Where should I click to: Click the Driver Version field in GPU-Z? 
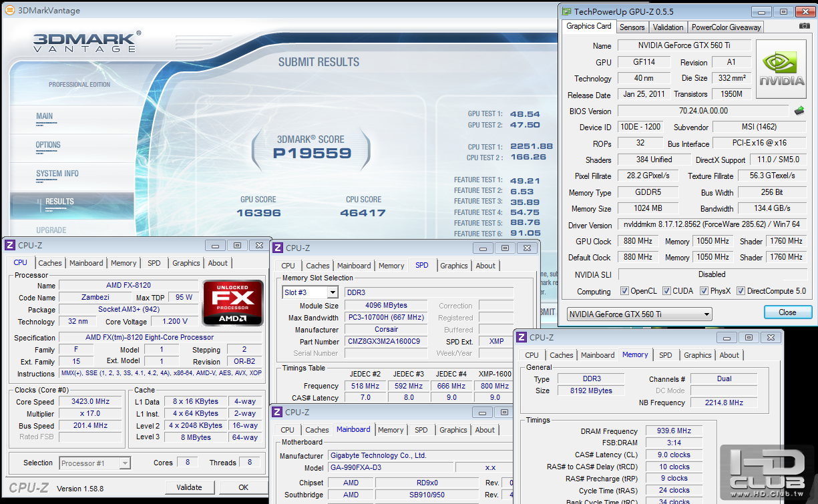point(711,225)
